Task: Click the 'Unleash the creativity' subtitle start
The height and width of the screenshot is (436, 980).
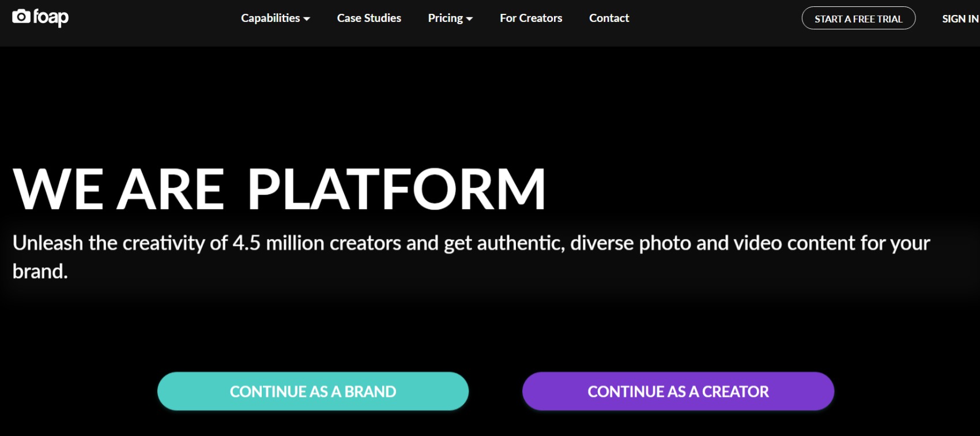Action: coord(108,243)
